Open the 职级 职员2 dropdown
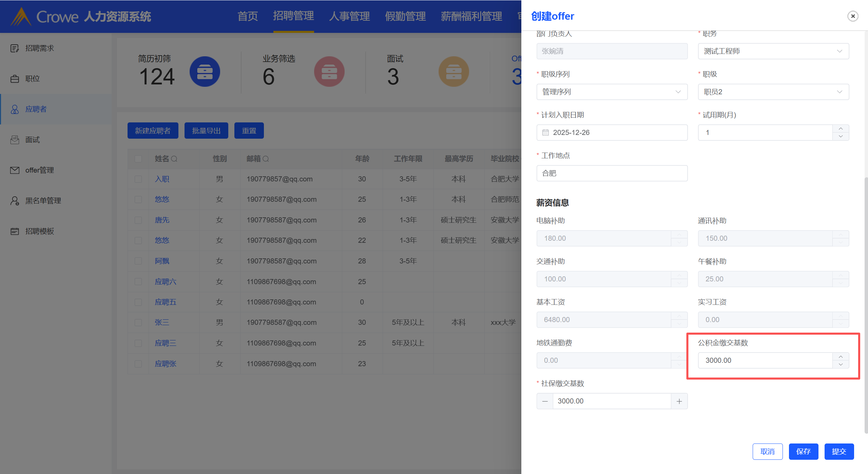Screen dimensions: 868x474 (773, 92)
